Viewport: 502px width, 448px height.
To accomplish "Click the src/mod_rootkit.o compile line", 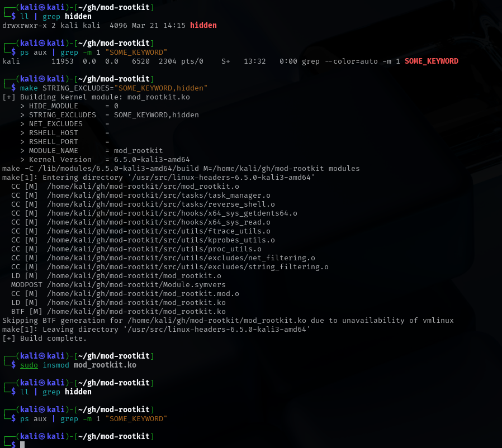I will click(125, 187).
